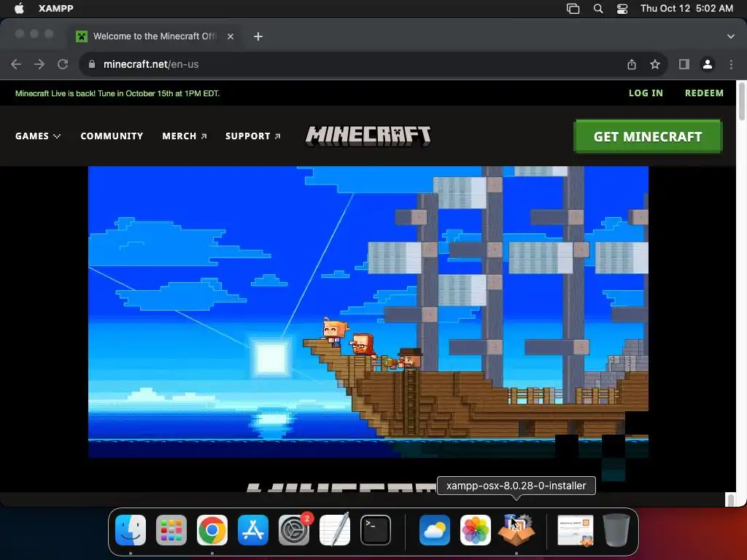
Task: Click the page vertical scrollbar
Action: [x=741, y=103]
